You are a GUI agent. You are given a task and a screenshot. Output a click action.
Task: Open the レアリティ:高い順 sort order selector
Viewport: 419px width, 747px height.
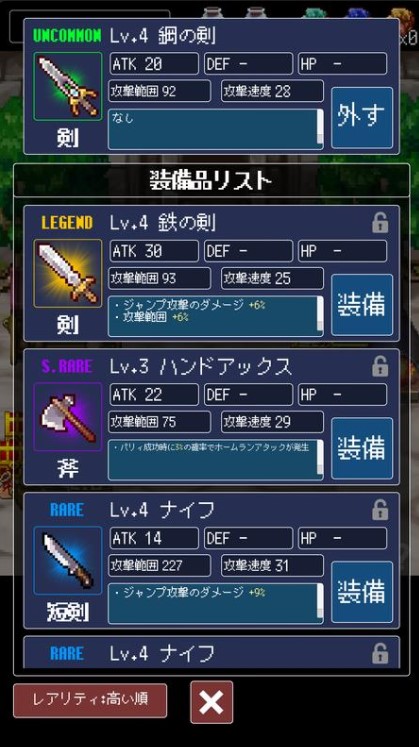[x=90, y=700]
